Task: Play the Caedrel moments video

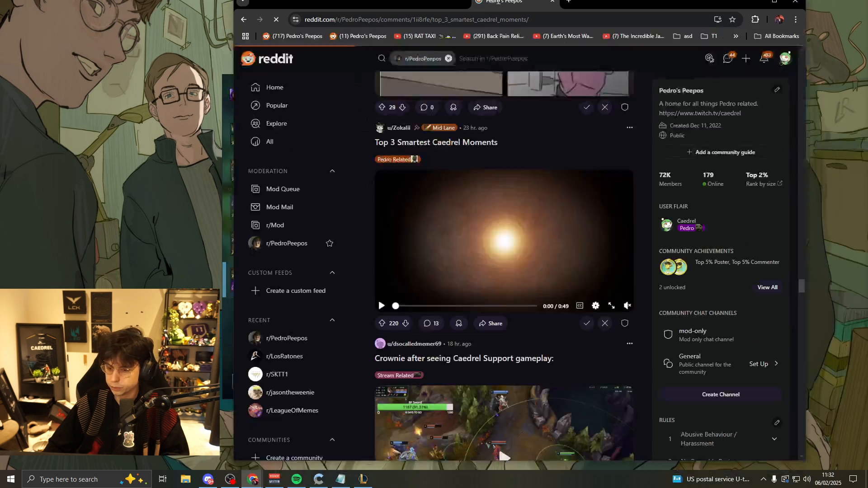Action: tap(381, 305)
